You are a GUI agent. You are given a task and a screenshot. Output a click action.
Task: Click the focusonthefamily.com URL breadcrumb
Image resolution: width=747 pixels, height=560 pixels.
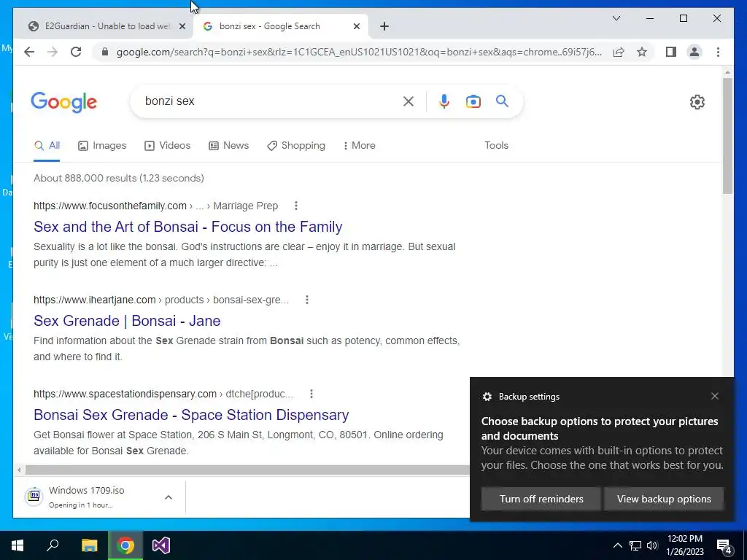pyautogui.click(x=156, y=206)
